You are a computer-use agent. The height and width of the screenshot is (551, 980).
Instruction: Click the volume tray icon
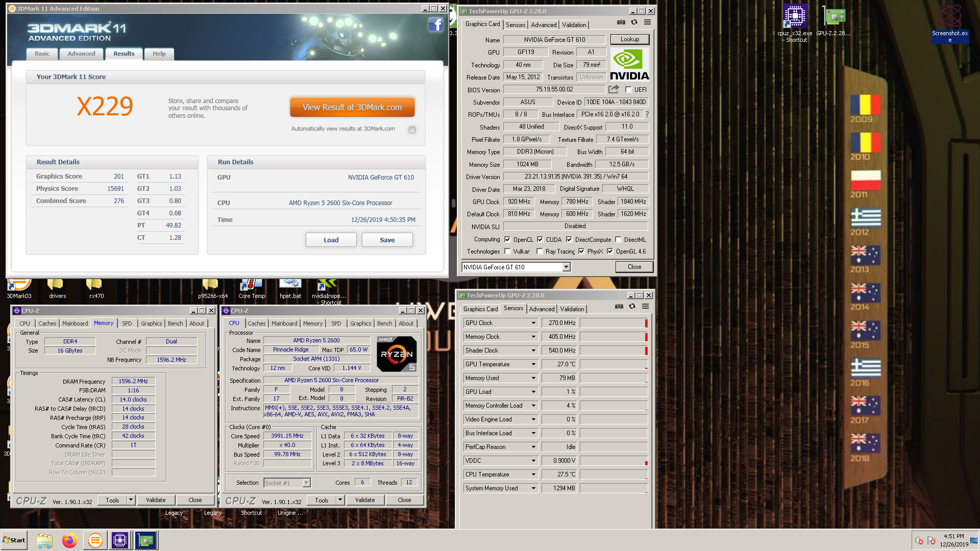[x=919, y=541]
